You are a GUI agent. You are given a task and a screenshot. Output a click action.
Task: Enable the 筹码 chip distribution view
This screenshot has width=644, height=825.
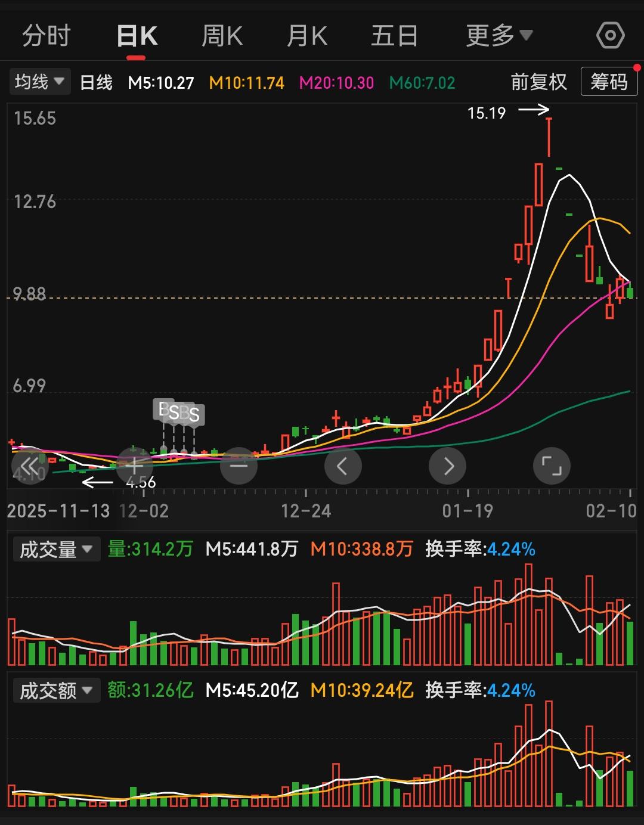point(609,82)
